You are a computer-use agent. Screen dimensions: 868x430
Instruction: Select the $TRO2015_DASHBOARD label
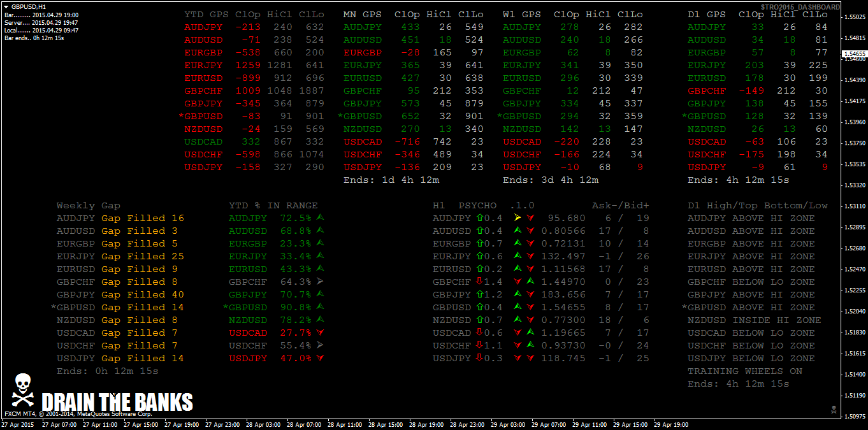point(800,6)
